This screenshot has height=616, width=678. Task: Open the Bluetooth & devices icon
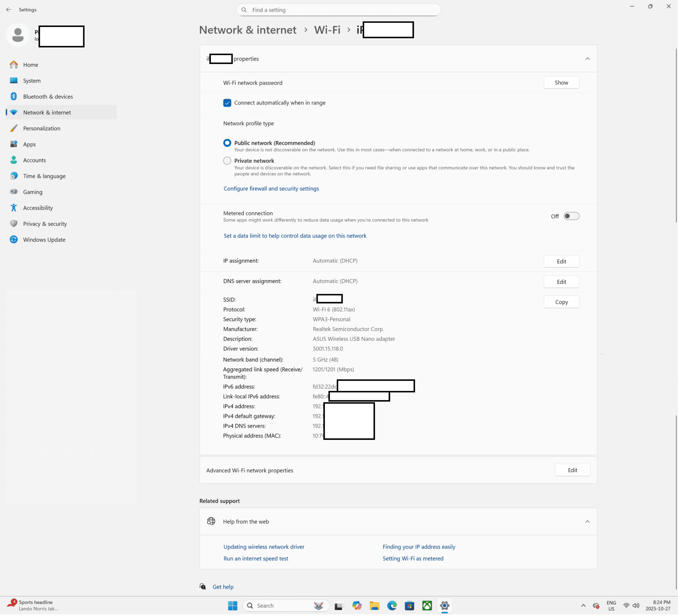pos(14,97)
